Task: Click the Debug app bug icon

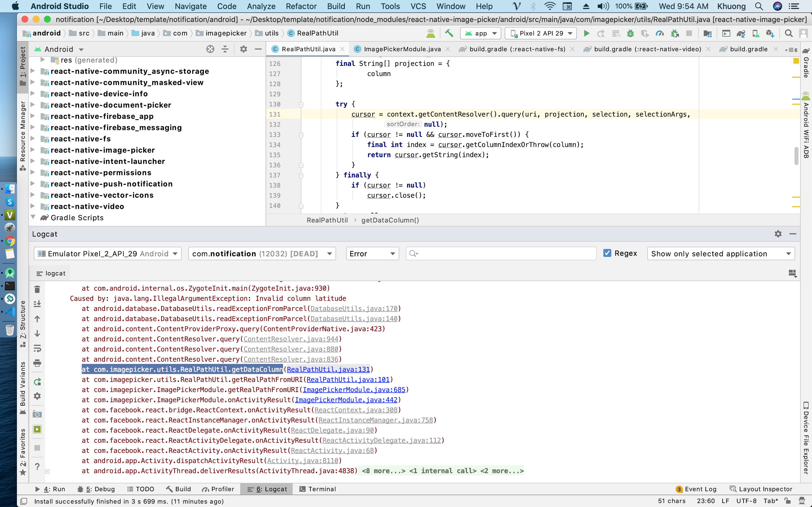Action: (630, 33)
